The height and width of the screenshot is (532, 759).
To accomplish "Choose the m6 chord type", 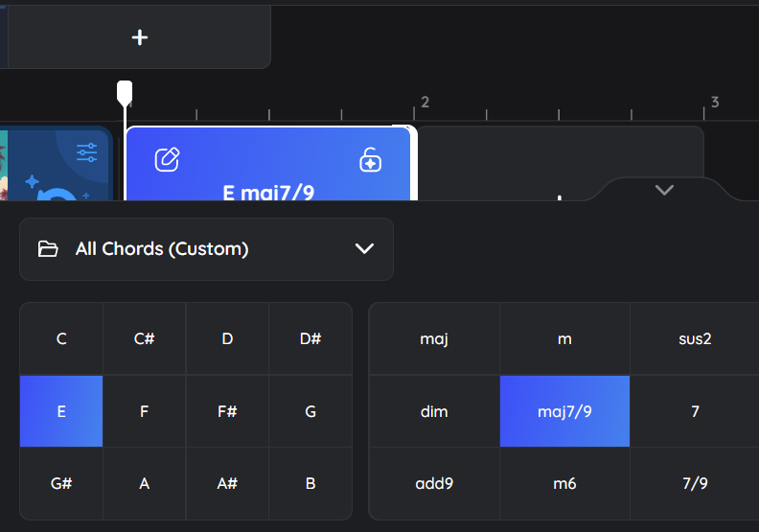I will pyautogui.click(x=564, y=483).
